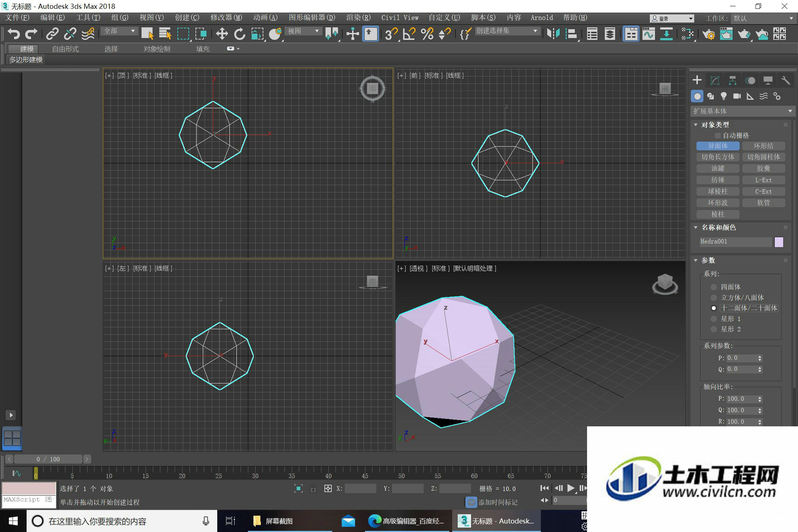The height and width of the screenshot is (532, 798).
Task: Switch to the Modify panel tab
Action: [715, 81]
